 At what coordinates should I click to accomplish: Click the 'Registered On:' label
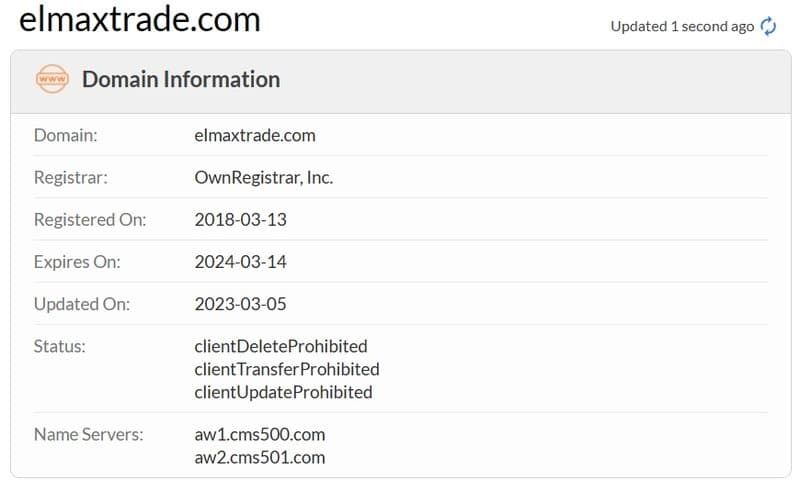click(90, 219)
